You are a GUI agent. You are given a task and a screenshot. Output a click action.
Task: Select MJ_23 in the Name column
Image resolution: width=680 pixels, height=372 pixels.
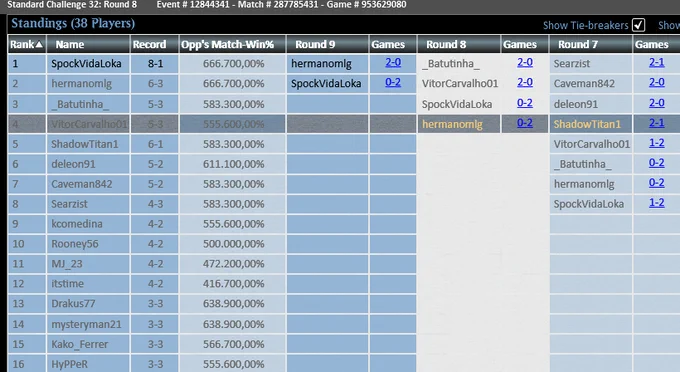pyautogui.click(x=67, y=264)
